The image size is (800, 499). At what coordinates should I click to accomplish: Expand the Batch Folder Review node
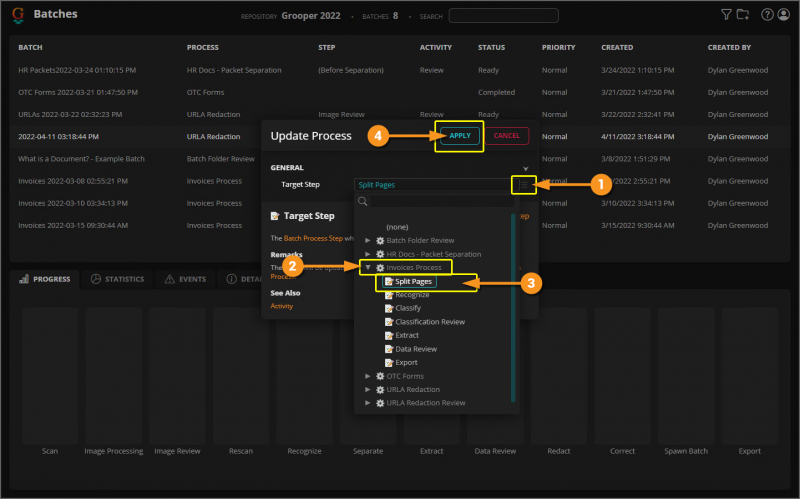coord(368,240)
